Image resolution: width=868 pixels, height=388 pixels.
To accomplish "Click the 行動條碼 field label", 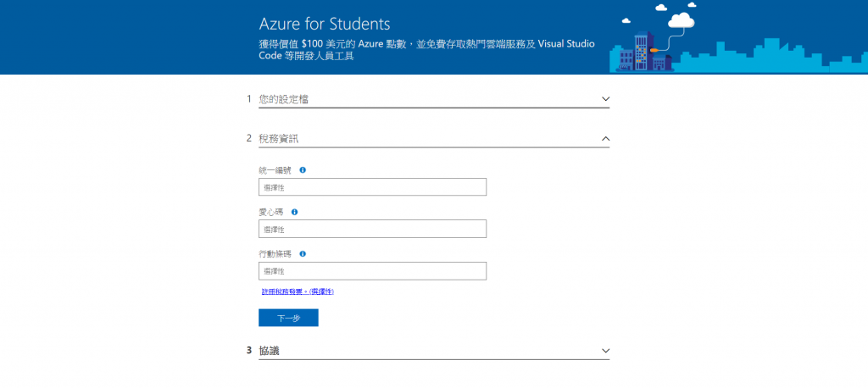I will coord(275,254).
